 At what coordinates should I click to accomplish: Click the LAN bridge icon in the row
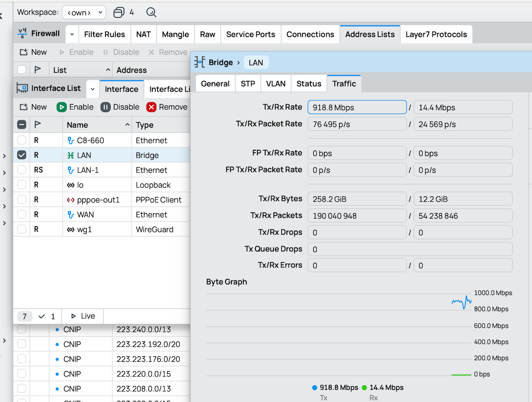(71, 155)
